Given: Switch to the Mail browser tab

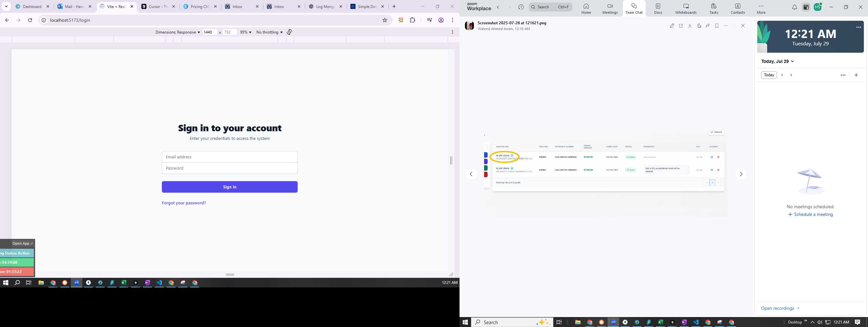Looking at the screenshot, I should click(x=74, y=6).
